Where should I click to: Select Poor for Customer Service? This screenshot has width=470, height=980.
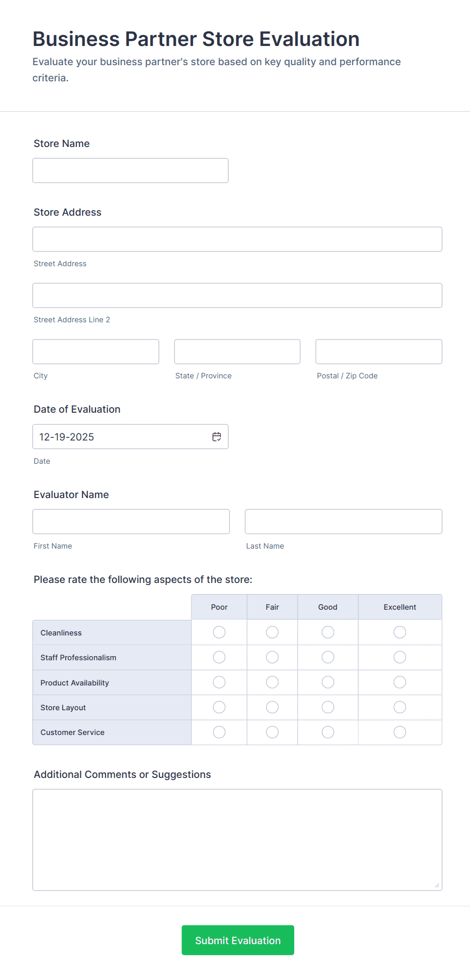pyautogui.click(x=219, y=732)
